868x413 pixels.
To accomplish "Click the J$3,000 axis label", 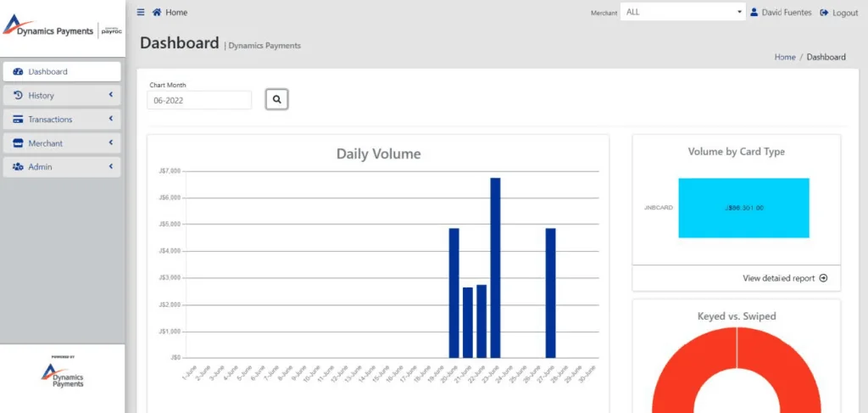I will [170, 278].
